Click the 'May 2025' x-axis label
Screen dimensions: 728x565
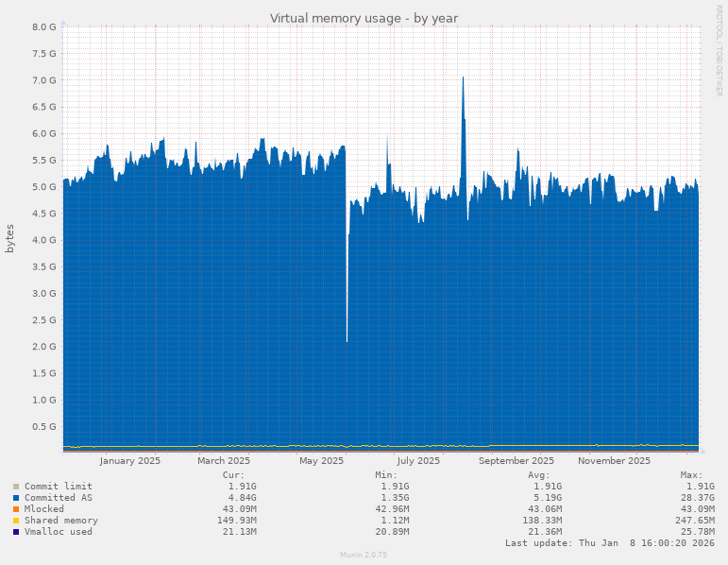click(x=321, y=461)
